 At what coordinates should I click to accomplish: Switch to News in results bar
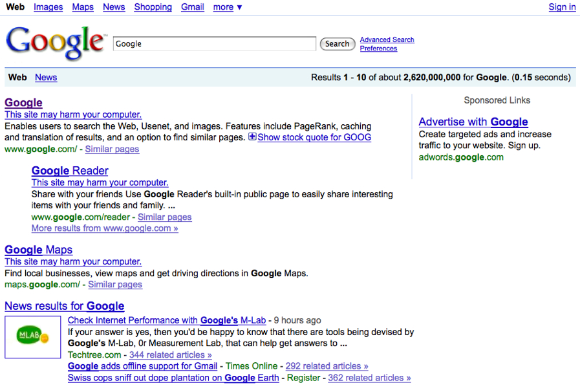tap(46, 78)
